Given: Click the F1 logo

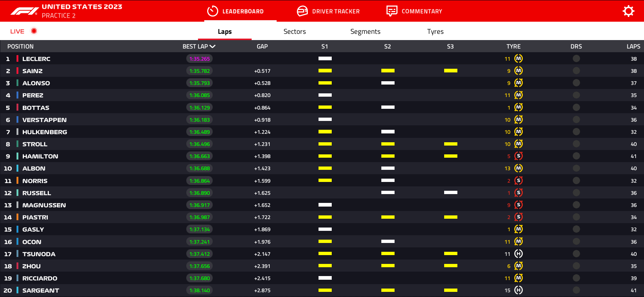Looking at the screenshot, I should (25, 11).
